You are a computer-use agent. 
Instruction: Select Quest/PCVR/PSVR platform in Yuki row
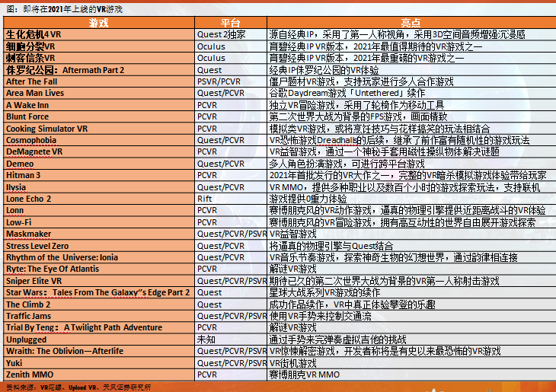click(231, 363)
